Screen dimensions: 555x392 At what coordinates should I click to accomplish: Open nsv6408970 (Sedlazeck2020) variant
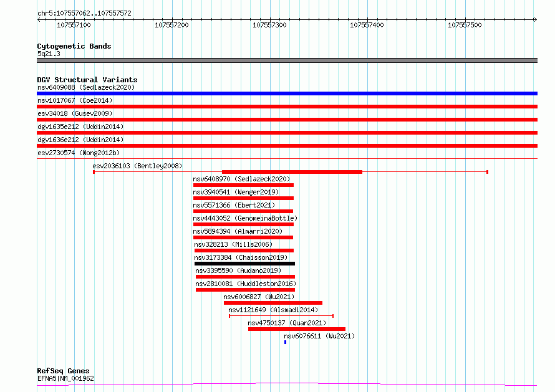click(x=241, y=179)
